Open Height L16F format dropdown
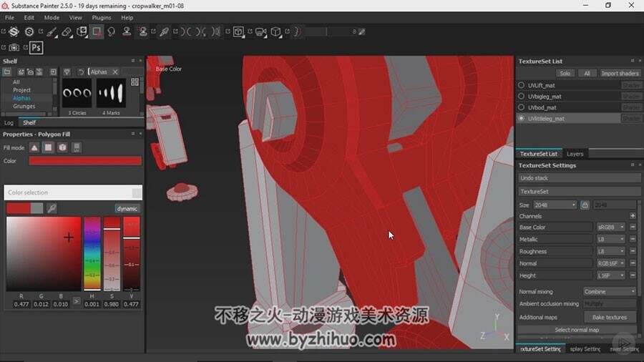This screenshot has width=644, height=362. pos(611,275)
